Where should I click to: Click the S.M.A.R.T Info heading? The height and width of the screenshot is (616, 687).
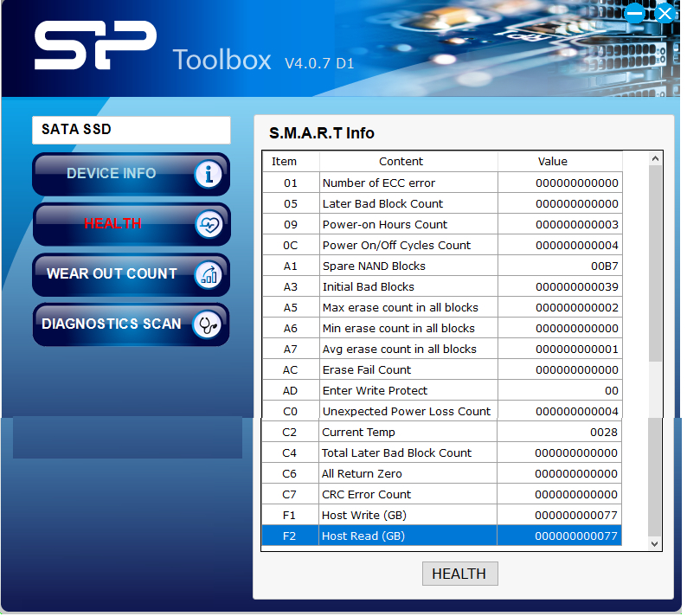pyautogui.click(x=322, y=132)
